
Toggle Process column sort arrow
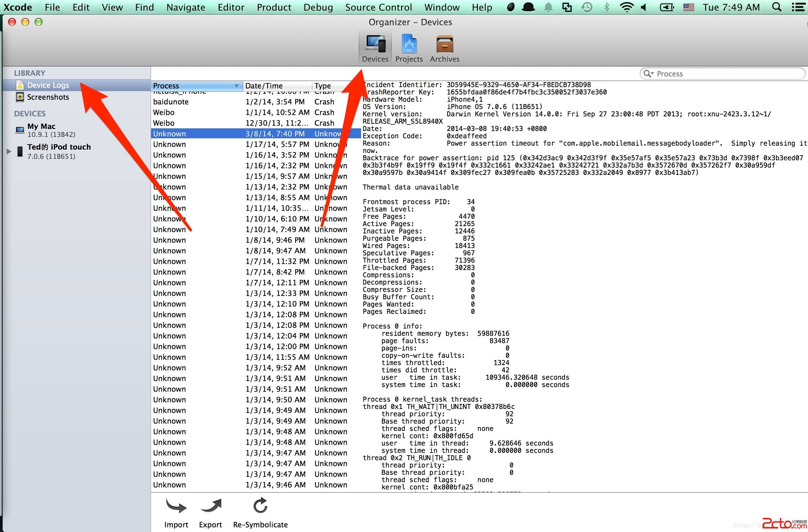(236, 86)
